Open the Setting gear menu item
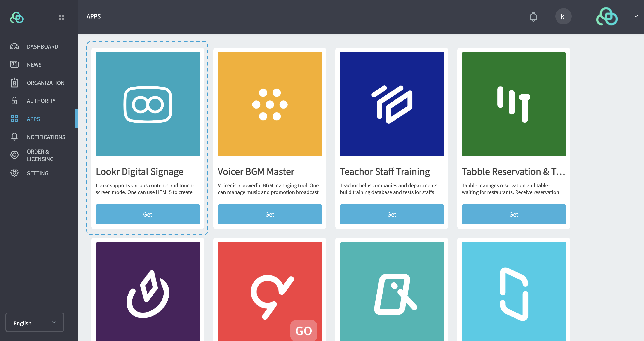The image size is (644, 341). (x=38, y=173)
